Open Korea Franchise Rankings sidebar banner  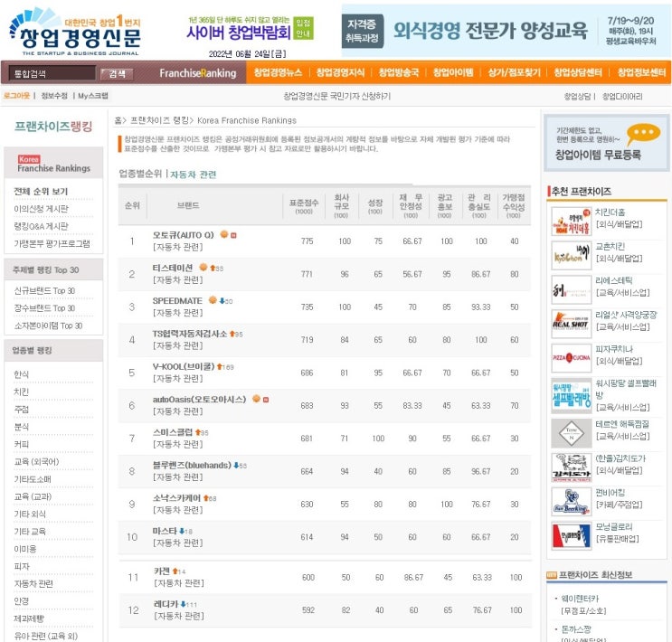pyautogui.click(x=53, y=164)
